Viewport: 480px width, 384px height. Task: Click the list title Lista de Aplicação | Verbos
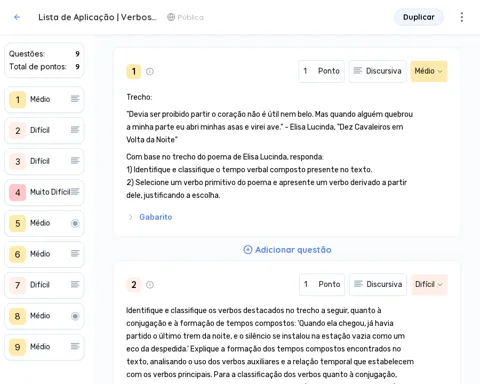[97, 17]
